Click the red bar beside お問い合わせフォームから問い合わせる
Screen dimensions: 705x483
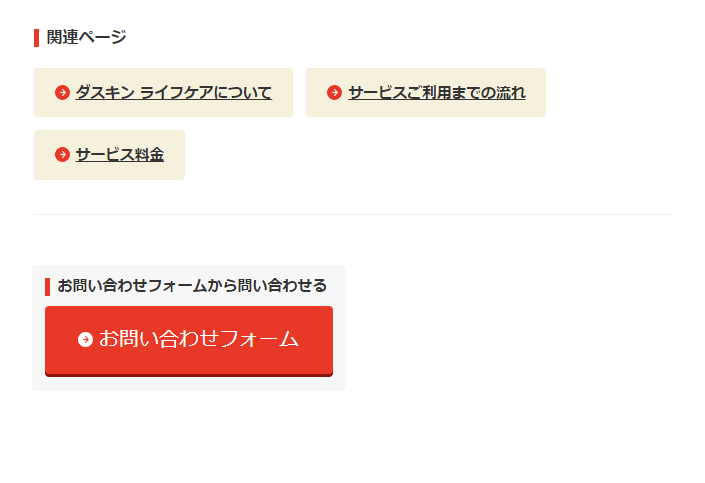coord(47,286)
